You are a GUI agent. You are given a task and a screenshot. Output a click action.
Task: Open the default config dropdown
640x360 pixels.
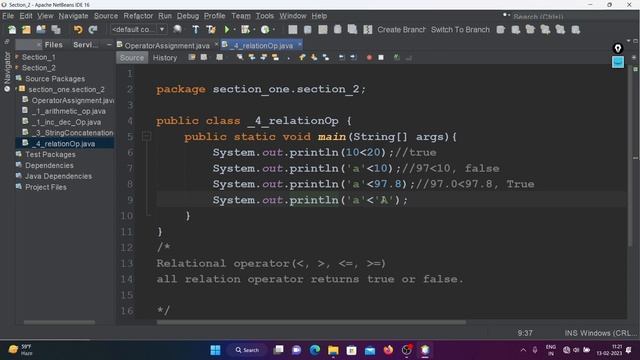[139, 29]
